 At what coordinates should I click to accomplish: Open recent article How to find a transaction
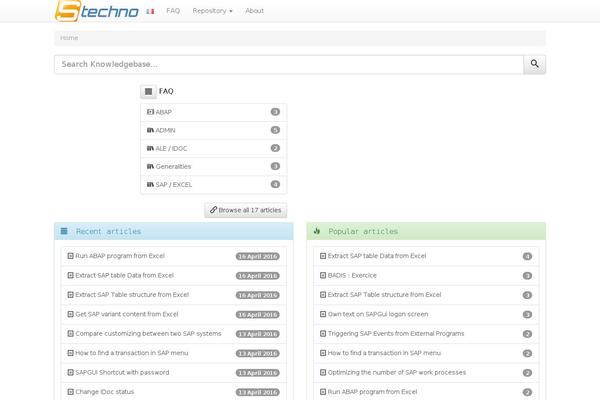(132, 353)
